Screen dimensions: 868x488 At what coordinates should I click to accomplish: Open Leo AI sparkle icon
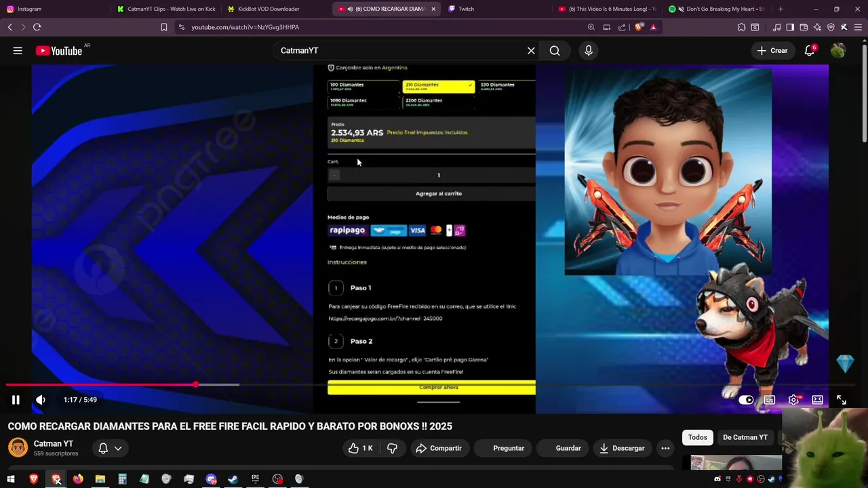coord(817,27)
